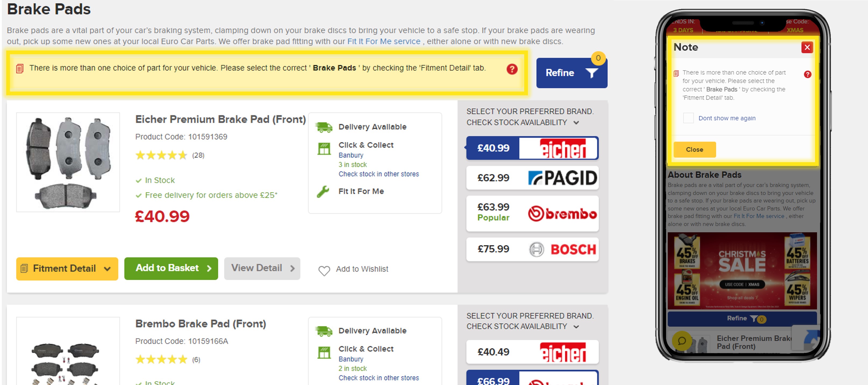868x385 pixels.
Task: Select the Pagid £62.99 brand option
Action: pos(533,178)
